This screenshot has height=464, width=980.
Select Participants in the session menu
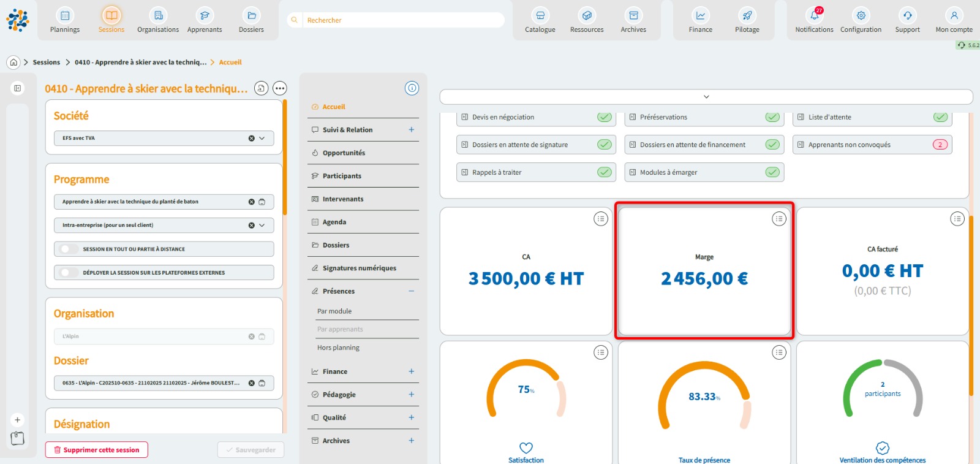(x=342, y=176)
